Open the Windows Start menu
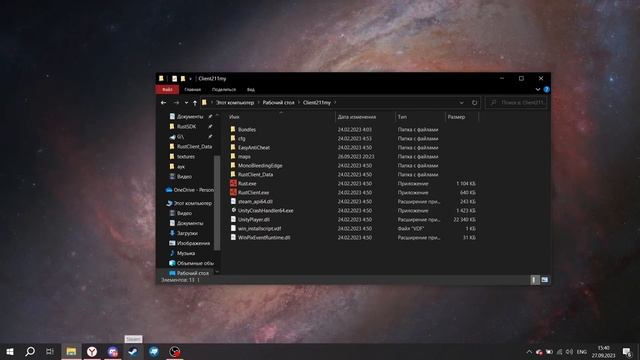Image resolution: width=640 pixels, height=360 pixels. coord(10,351)
